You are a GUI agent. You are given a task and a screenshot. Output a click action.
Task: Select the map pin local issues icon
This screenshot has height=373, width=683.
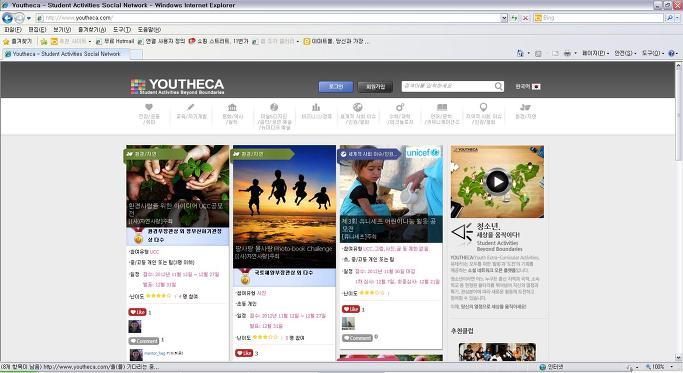coord(483,107)
